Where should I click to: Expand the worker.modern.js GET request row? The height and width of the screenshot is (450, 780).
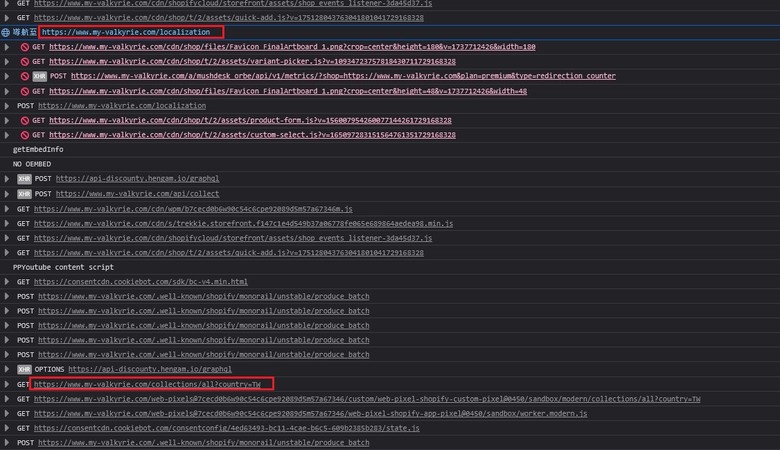(6, 414)
